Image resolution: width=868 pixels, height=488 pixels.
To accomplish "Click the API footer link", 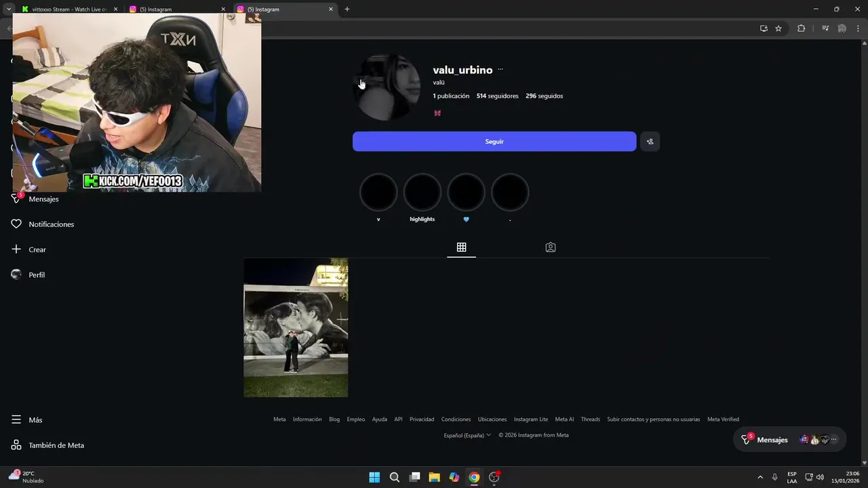I will tap(399, 420).
